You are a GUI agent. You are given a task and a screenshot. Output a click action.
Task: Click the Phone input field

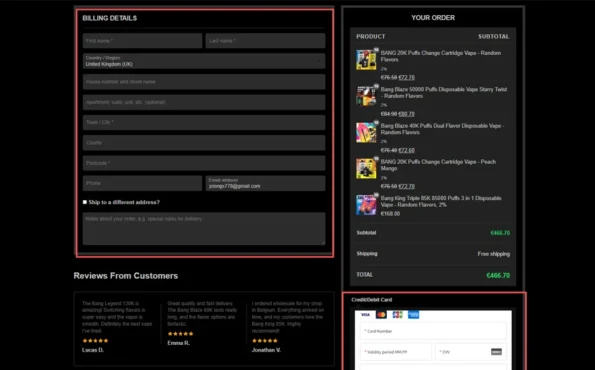click(x=142, y=183)
